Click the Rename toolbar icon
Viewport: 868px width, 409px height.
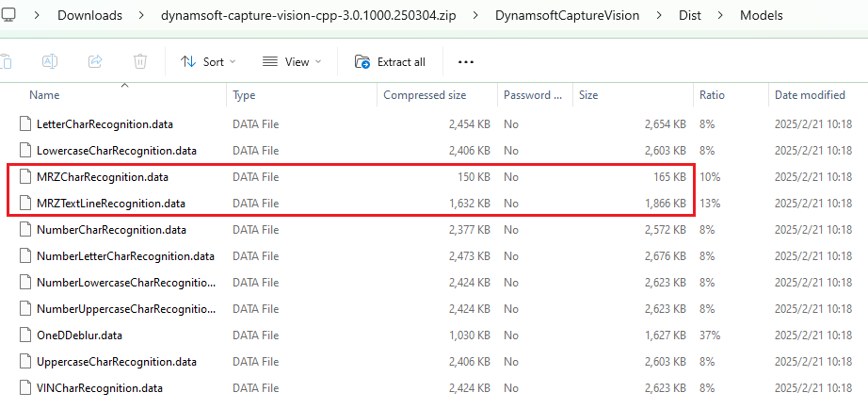point(51,61)
